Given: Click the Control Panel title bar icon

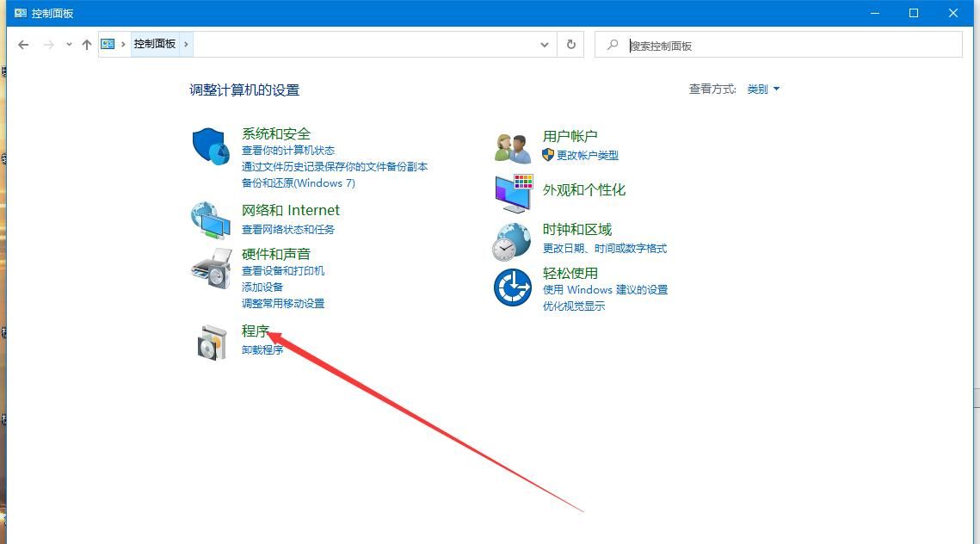Looking at the screenshot, I should coord(20,13).
